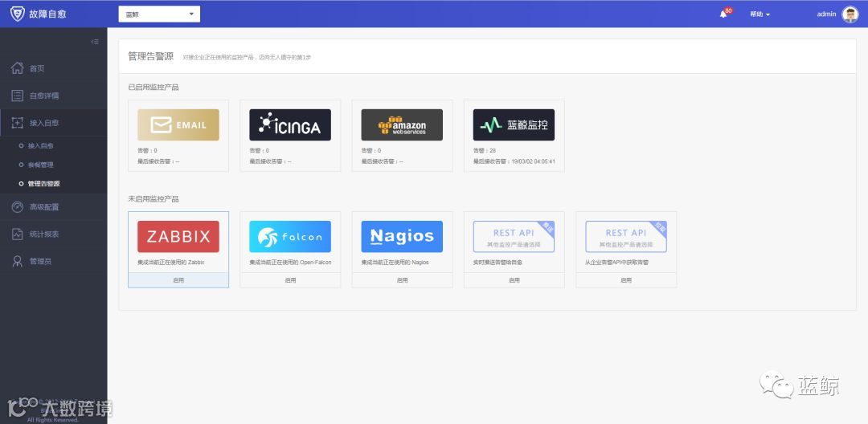Click 告警：0 under the EMAIL card
868x424 pixels.
point(147,150)
